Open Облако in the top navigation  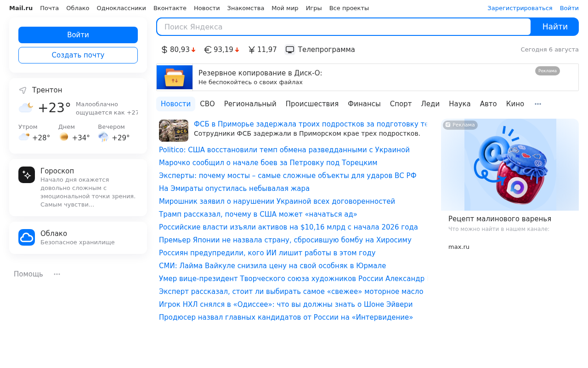click(x=78, y=8)
